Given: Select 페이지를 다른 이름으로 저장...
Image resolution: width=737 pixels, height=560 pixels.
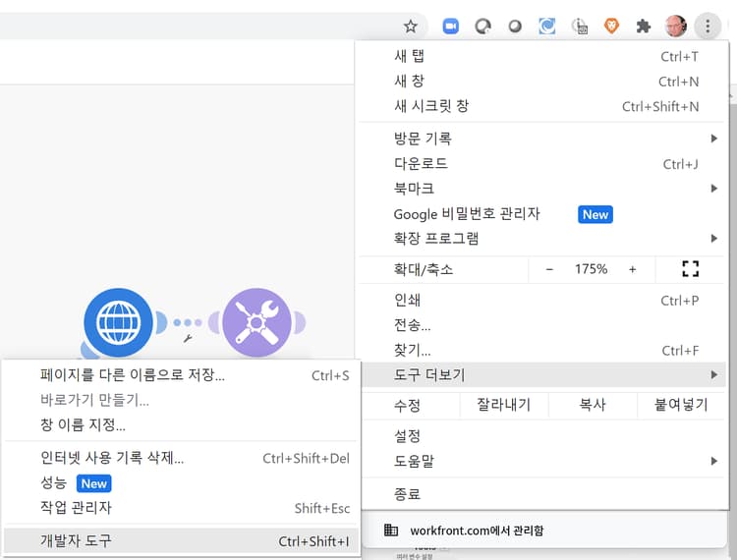Looking at the screenshot, I should [x=181, y=375].
